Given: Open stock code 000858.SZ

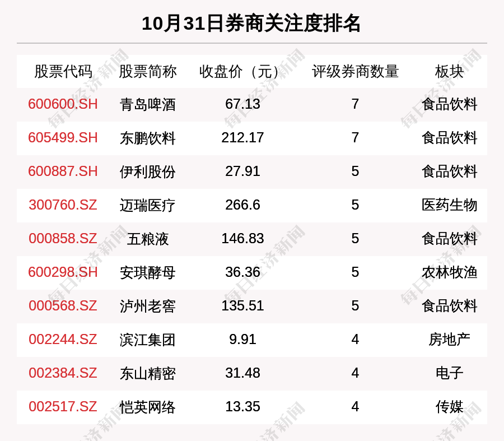Looking at the screenshot, I should point(63,239).
